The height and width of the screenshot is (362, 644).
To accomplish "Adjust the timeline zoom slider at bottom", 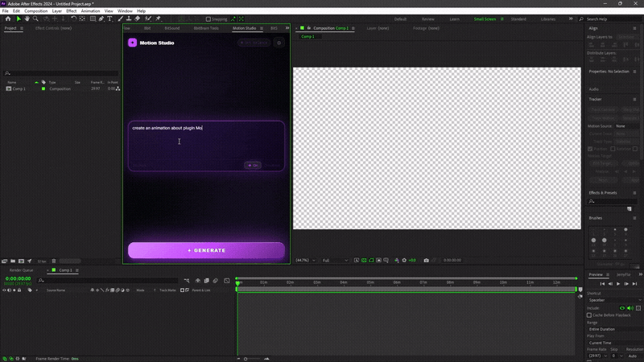I will point(246,359).
